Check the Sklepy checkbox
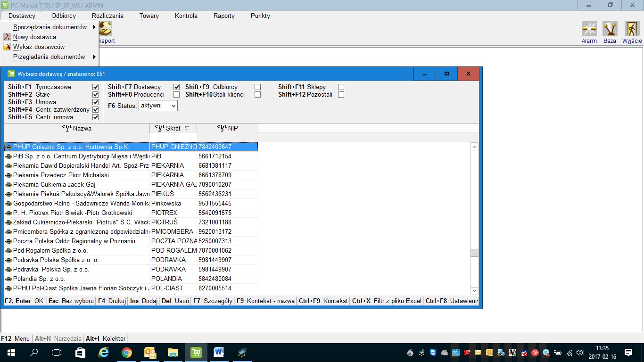 coord(341,87)
